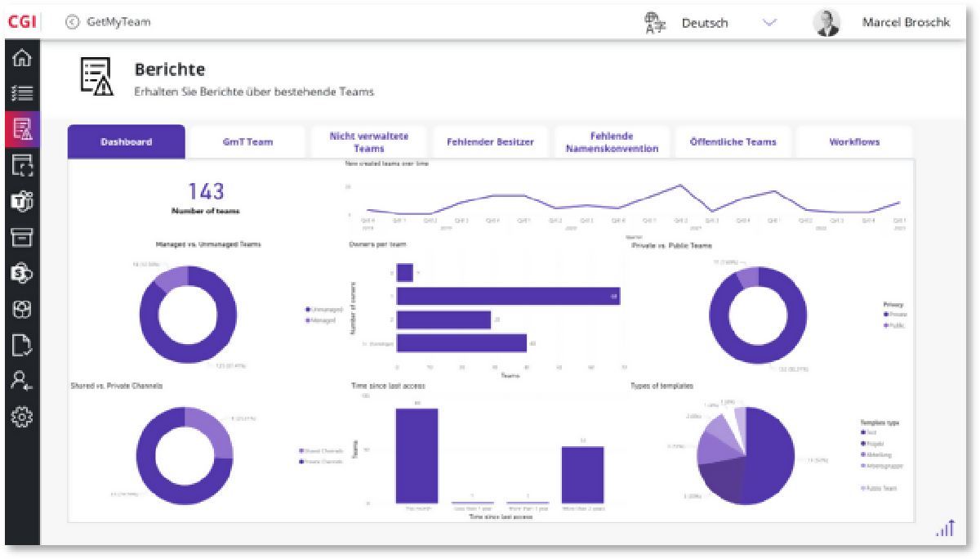980x559 pixels.
Task: Click the add user sidebar icon
Action: (21, 381)
